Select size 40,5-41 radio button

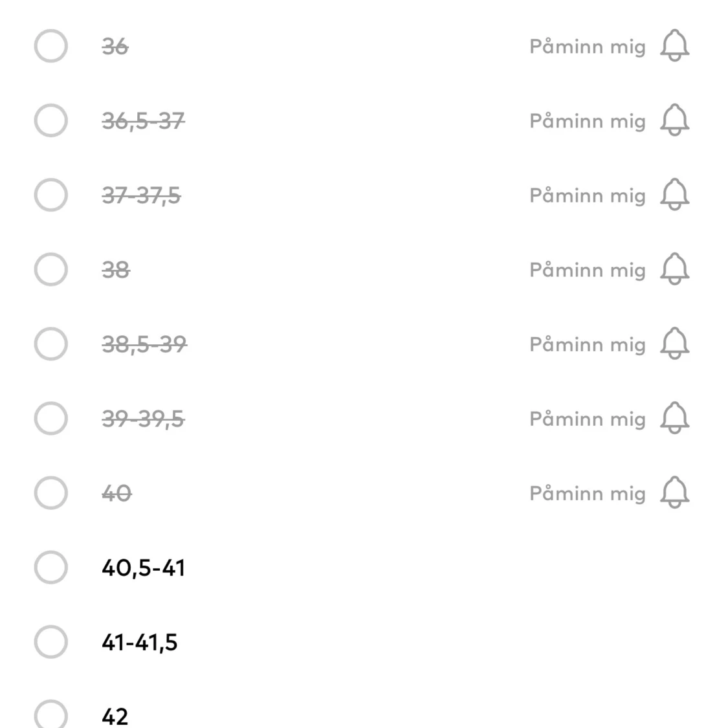pos(50,568)
